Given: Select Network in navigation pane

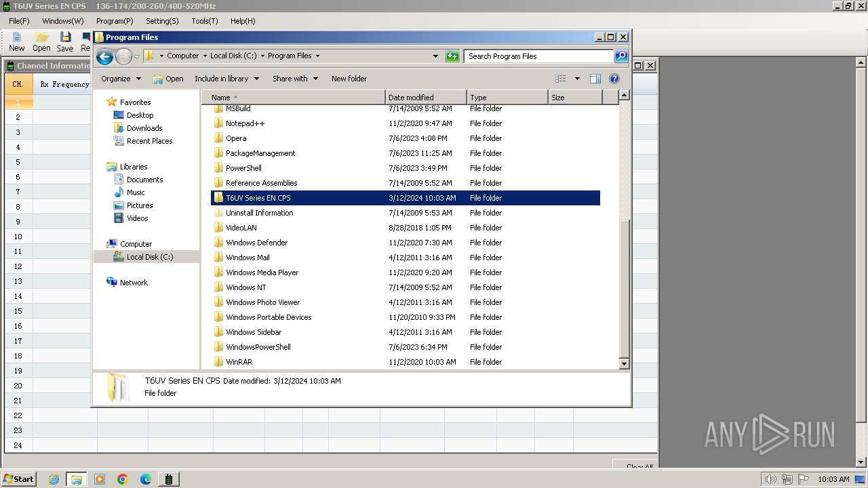Looking at the screenshot, I should click(134, 283).
